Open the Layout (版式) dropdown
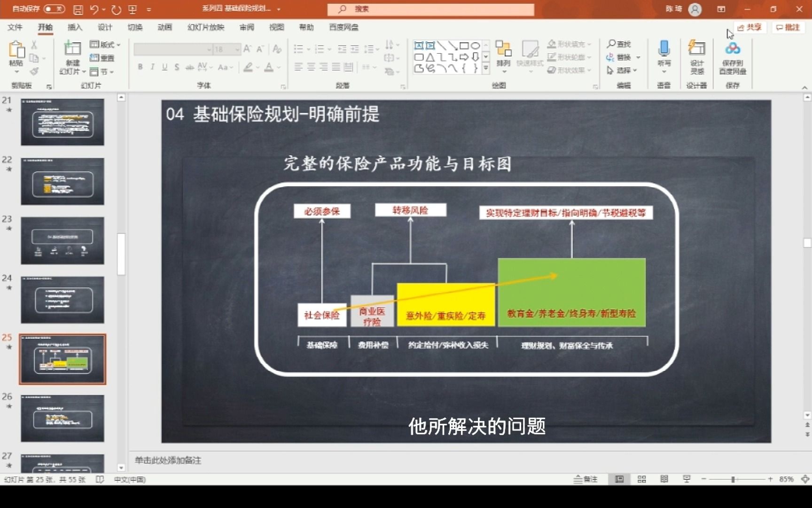Image resolution: width=812 pixels, height=508 pixels. coord(105,45)
